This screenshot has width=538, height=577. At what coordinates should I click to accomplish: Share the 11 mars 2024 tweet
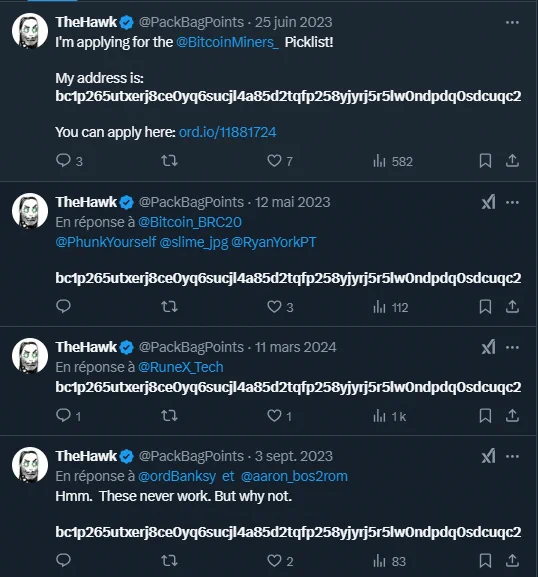point(512,416)
